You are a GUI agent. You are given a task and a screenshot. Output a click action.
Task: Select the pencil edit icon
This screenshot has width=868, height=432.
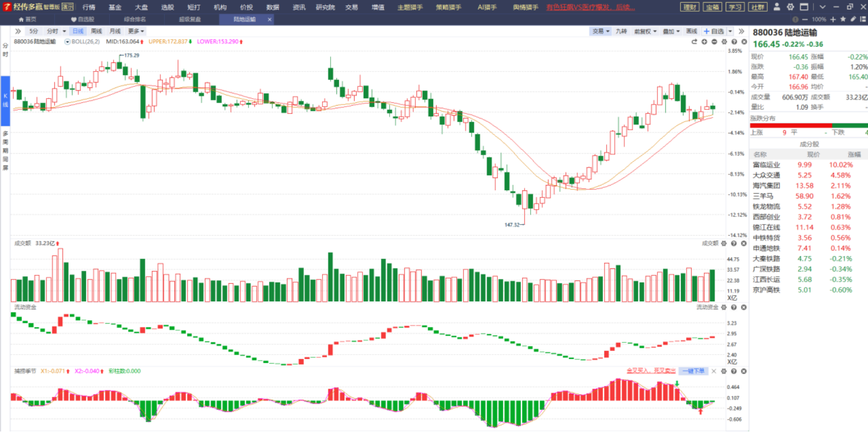click(853, 19)
